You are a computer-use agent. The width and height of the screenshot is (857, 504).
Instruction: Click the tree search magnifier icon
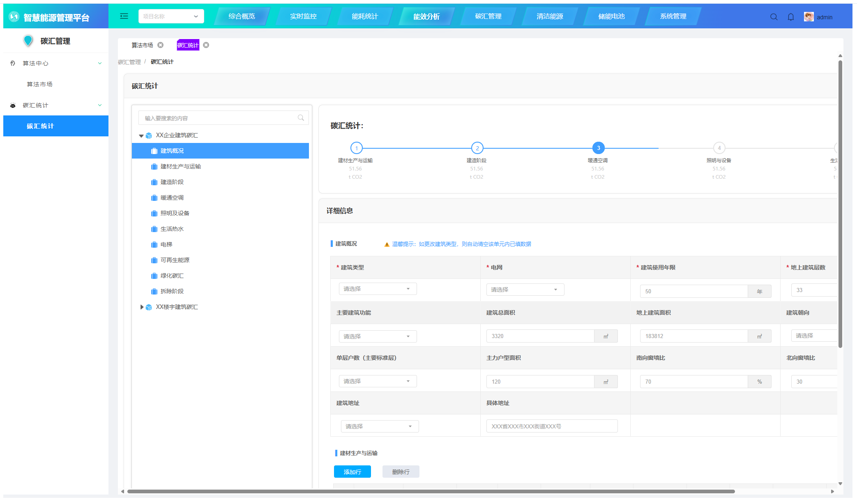pyautogui.click(x=301, y=118)
